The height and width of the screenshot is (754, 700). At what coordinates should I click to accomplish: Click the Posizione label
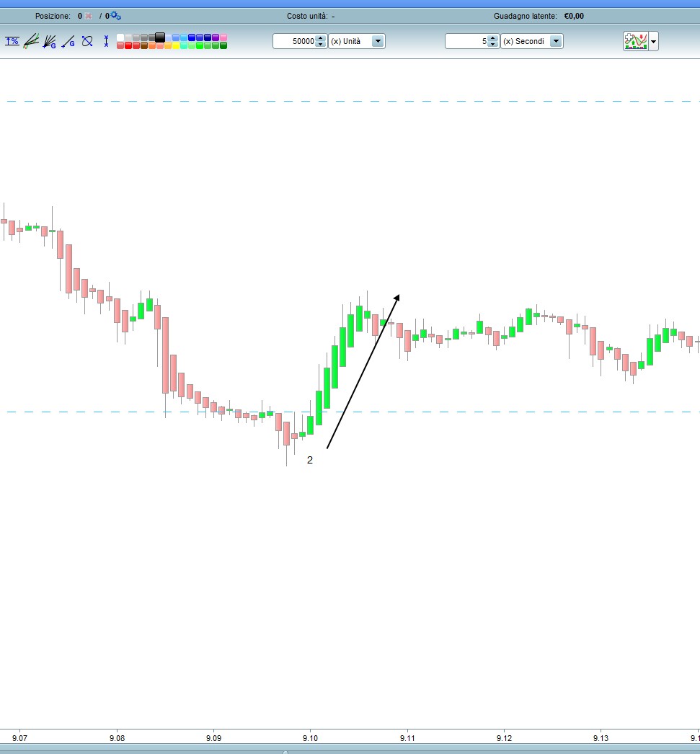click(x=53, y=16)
